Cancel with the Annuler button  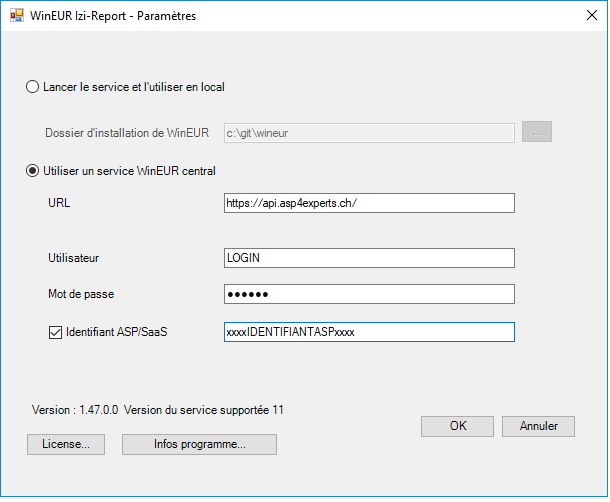538,427
